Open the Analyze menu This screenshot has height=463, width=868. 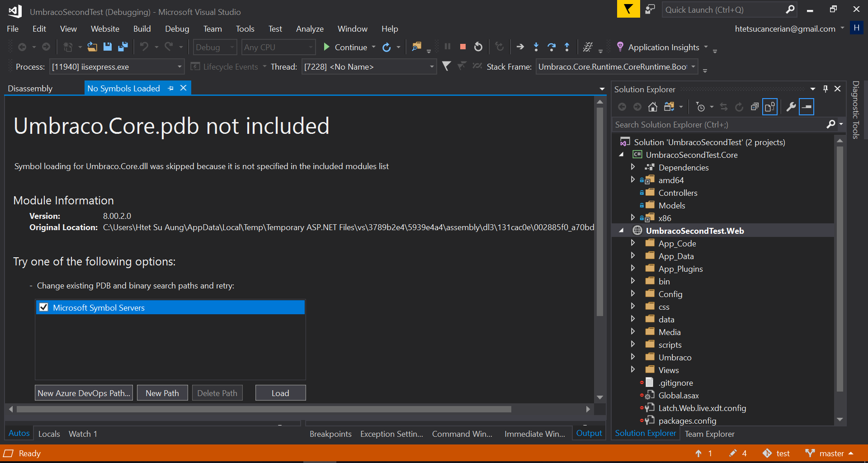click(310, 28)
